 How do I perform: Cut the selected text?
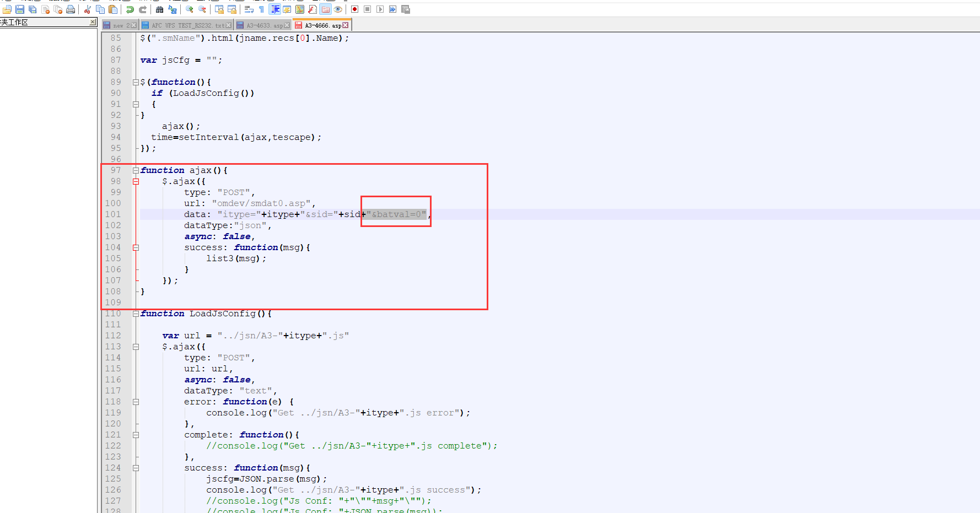[87, 9]
